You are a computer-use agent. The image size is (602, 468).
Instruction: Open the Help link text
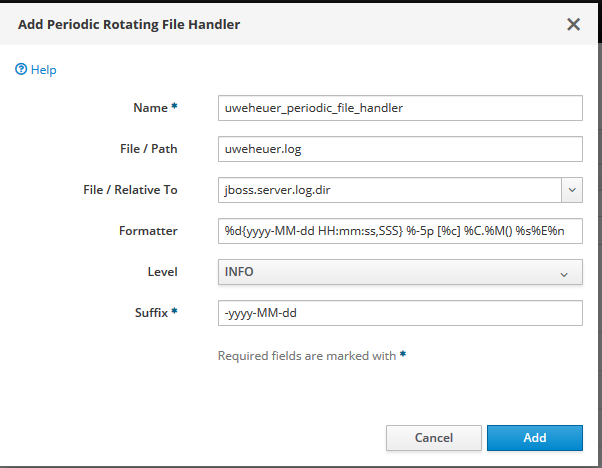point(43,70)
